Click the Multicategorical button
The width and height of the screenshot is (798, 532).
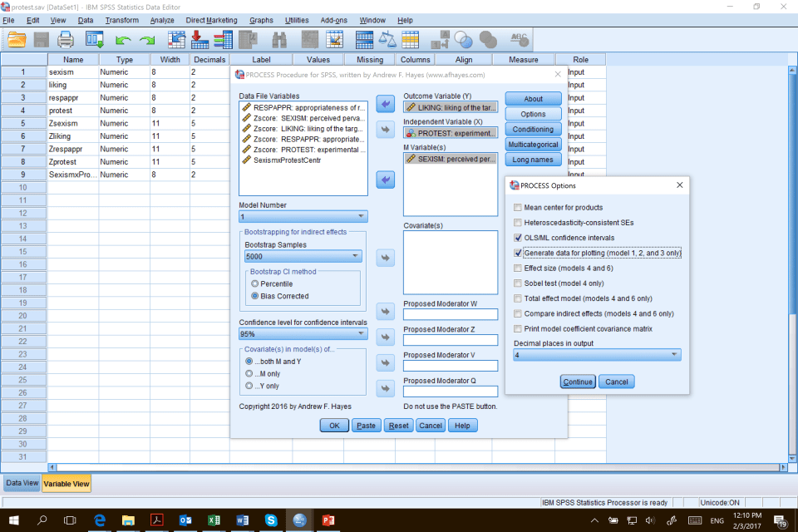(x=533, y=144)
